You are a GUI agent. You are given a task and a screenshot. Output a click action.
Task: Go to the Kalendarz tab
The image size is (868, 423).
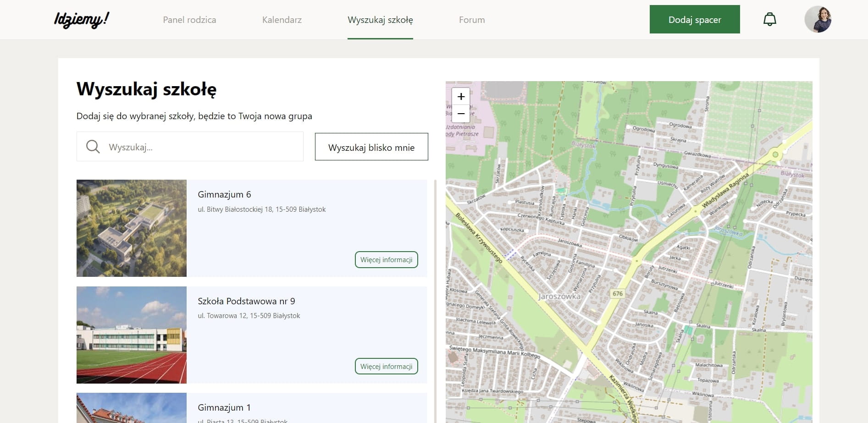(282, 20)
